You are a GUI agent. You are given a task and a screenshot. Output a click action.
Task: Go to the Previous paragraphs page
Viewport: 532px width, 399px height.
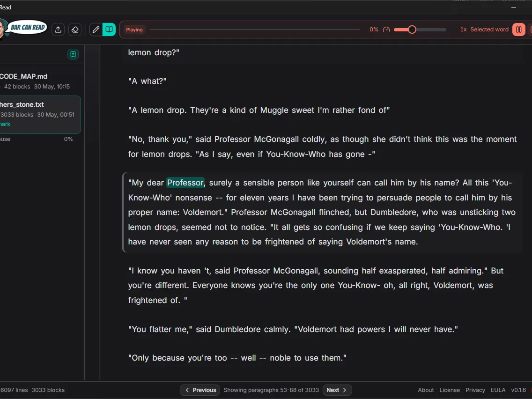tap(200, 390)
